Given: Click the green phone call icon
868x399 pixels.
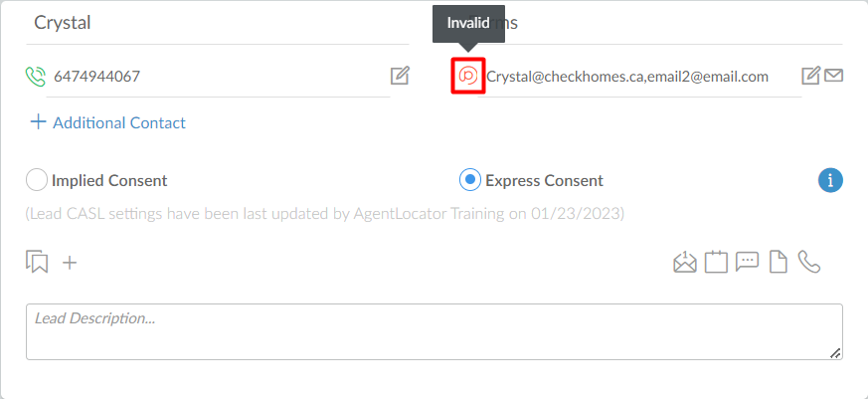Looking at the screenshot, I should (36, 77).
